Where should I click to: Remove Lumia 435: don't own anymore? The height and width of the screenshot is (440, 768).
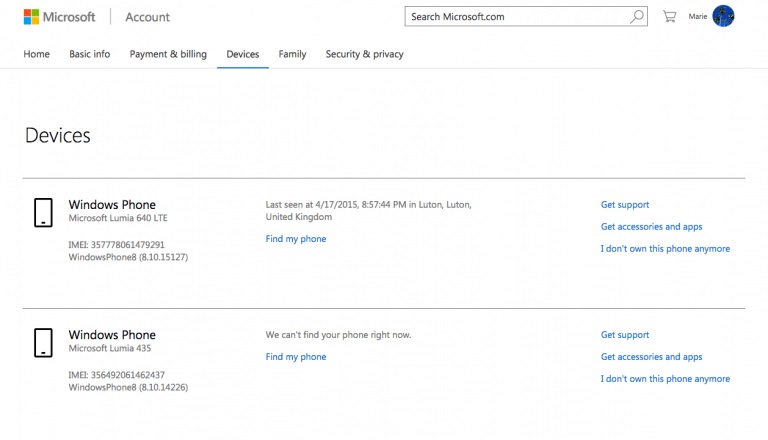[665, 379]
